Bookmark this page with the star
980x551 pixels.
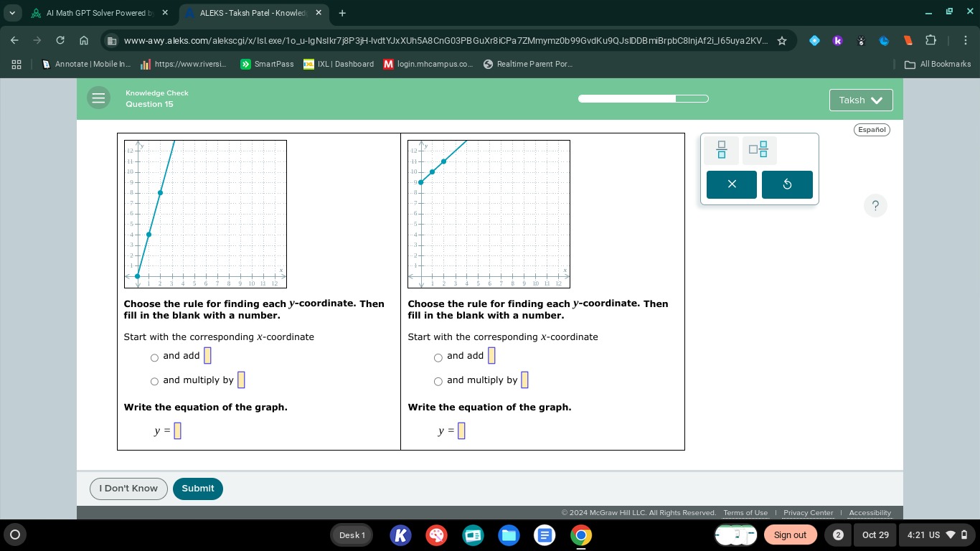(782, 41)
